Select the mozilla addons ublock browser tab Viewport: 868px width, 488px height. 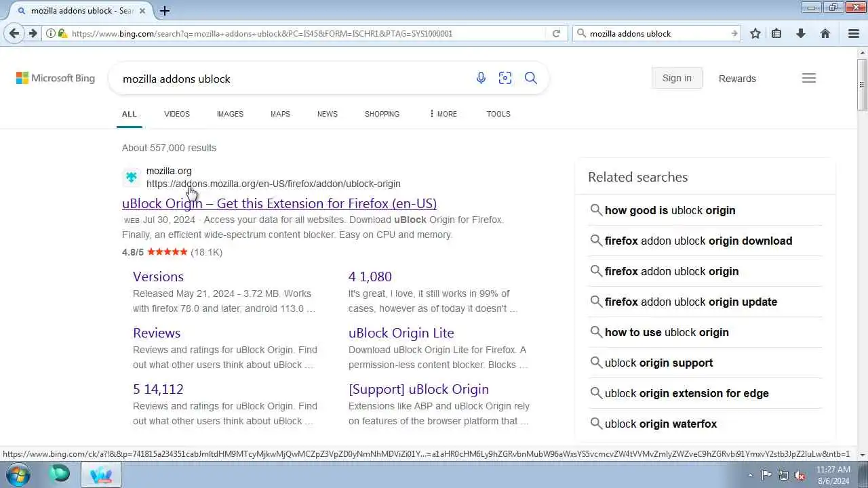(80, 11)
